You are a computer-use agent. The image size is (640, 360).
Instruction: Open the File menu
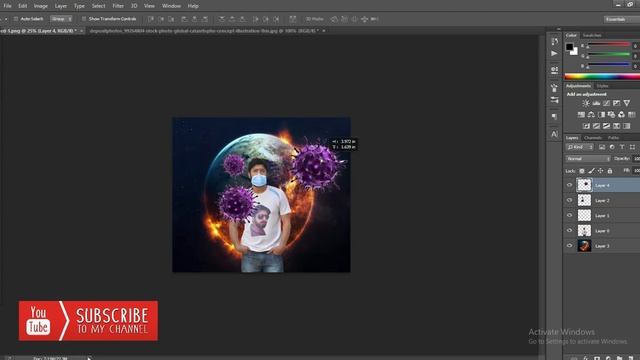point(7,6)
